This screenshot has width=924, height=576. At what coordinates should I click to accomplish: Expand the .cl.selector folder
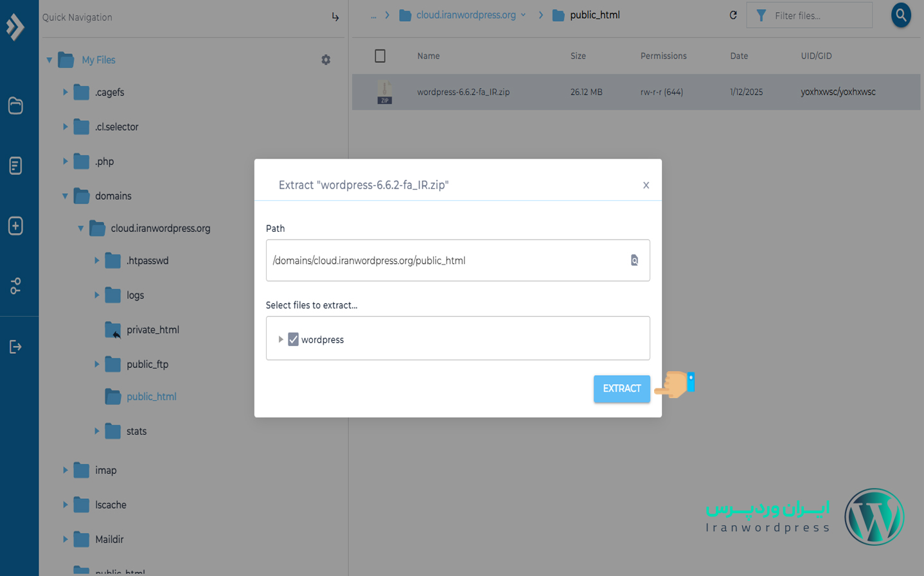[65, 127]
